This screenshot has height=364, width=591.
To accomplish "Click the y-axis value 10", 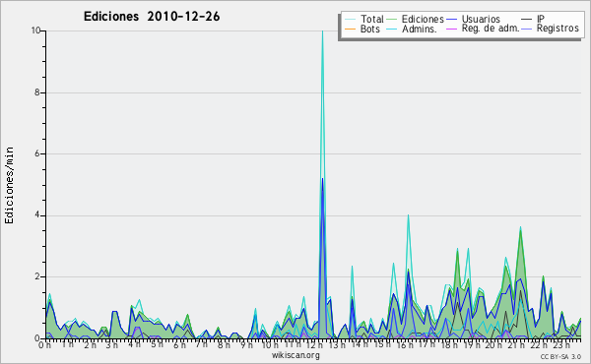I will (x=35, y=30).
